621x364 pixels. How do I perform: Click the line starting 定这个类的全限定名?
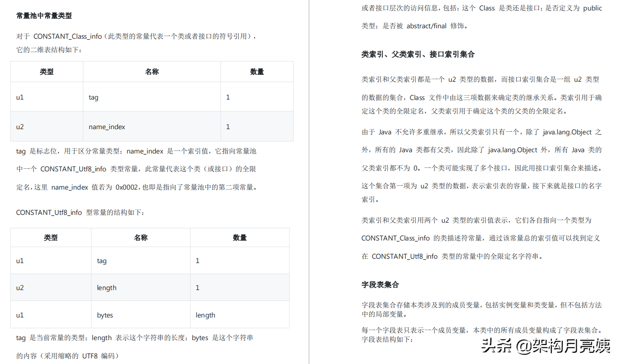pos(464,111)
